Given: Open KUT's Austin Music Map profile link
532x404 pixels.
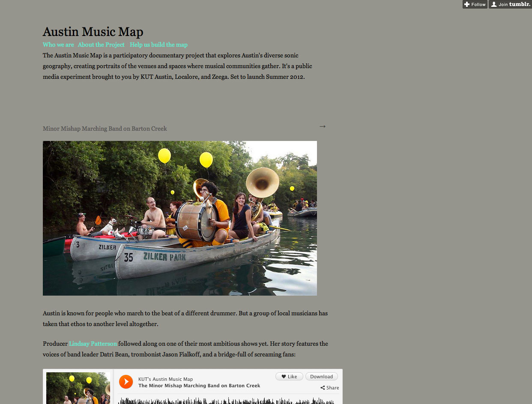Looking at the screenshot, I should point(165,379).
